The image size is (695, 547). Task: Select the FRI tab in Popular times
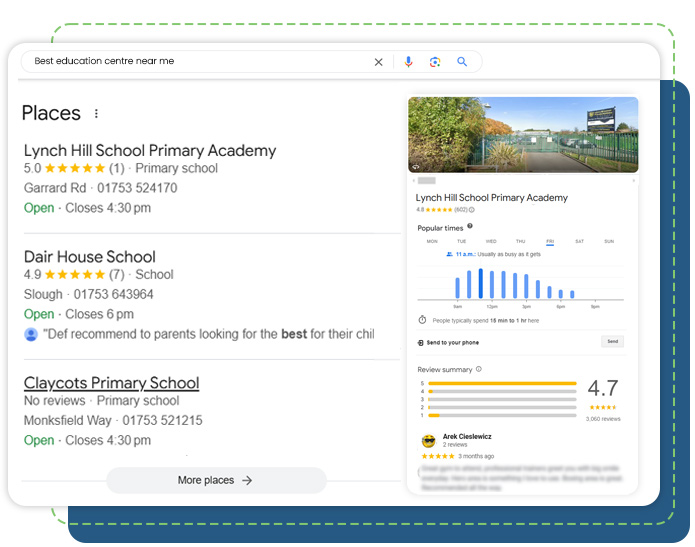pos(550,242)
